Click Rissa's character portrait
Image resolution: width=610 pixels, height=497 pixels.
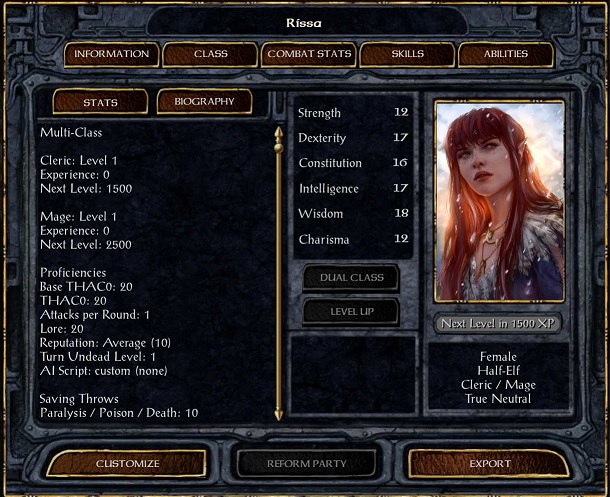point(500,201)
